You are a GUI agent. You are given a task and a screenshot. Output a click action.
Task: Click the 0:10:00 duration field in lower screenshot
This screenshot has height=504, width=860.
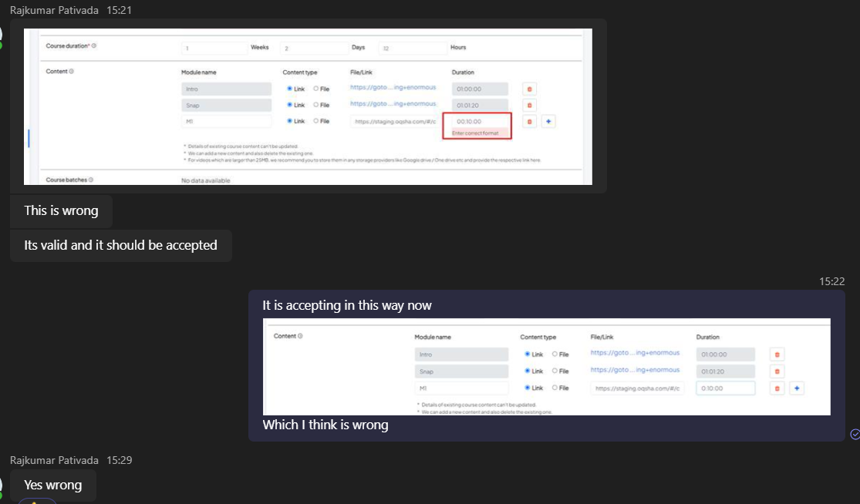[x=725, y=388]
